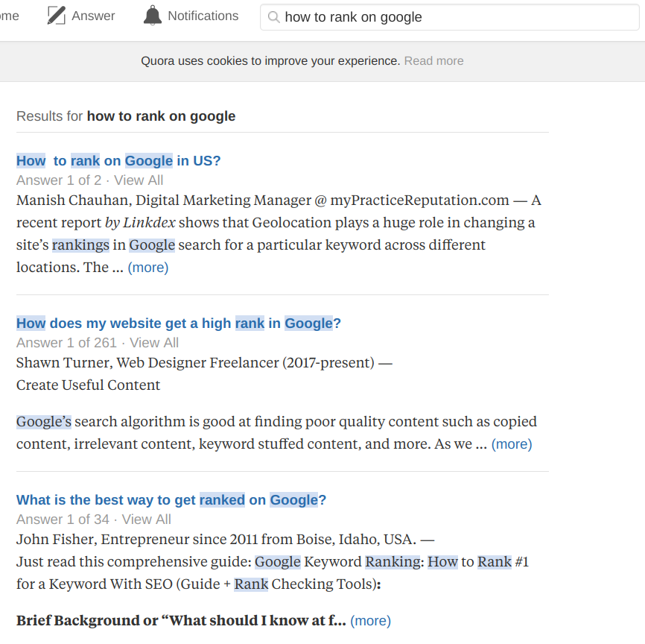This screenshot has width=645, height=644.
Task: Open the Notifications menu item
Action: (x=191, y=16)
